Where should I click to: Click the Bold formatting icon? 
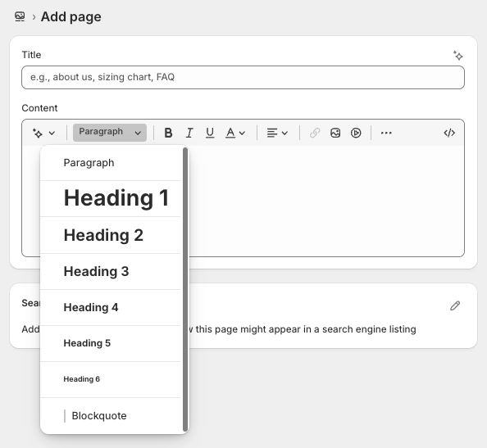[x=168, y=133]
